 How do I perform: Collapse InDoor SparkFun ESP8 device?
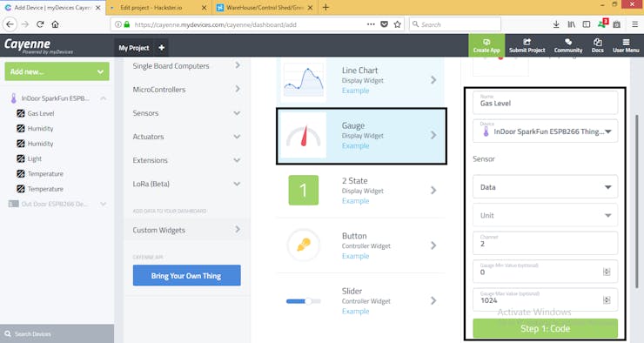(x=103, y=98)
